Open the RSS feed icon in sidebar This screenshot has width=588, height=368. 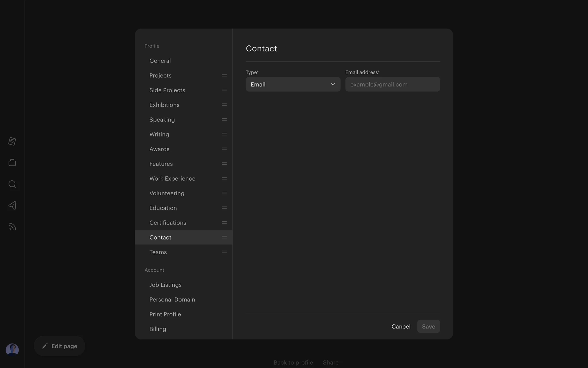pos(12,227)
